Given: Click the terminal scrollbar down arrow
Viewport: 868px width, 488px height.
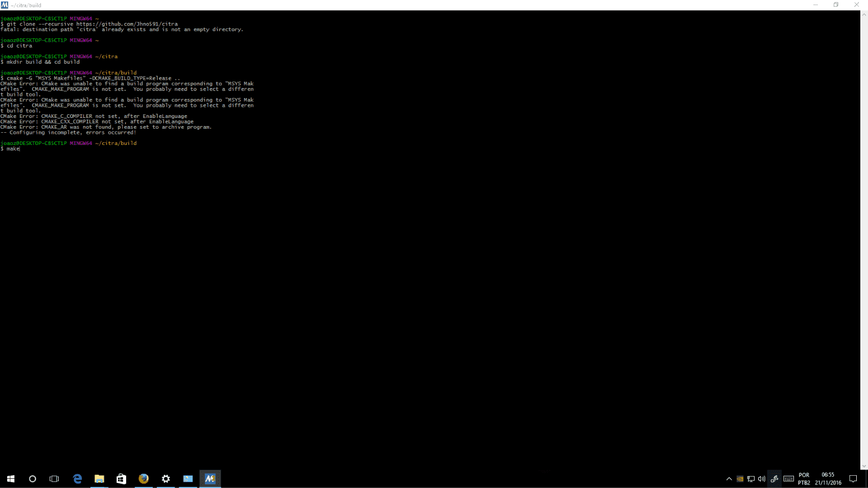Looking at the screenshot, I should pyautogui.click(x=864, y=466).
